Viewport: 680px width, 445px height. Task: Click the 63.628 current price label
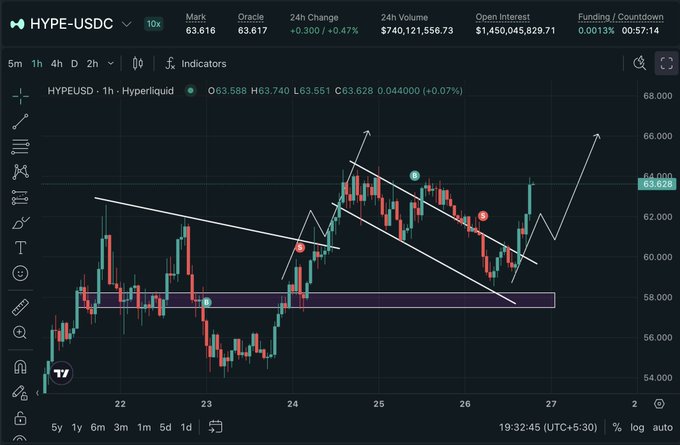click(658, 184)
